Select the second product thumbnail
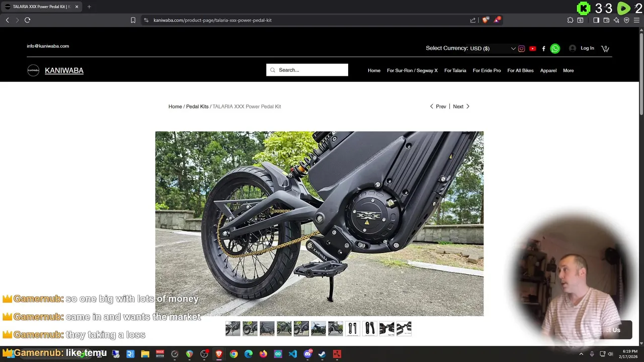 point(250,328)
